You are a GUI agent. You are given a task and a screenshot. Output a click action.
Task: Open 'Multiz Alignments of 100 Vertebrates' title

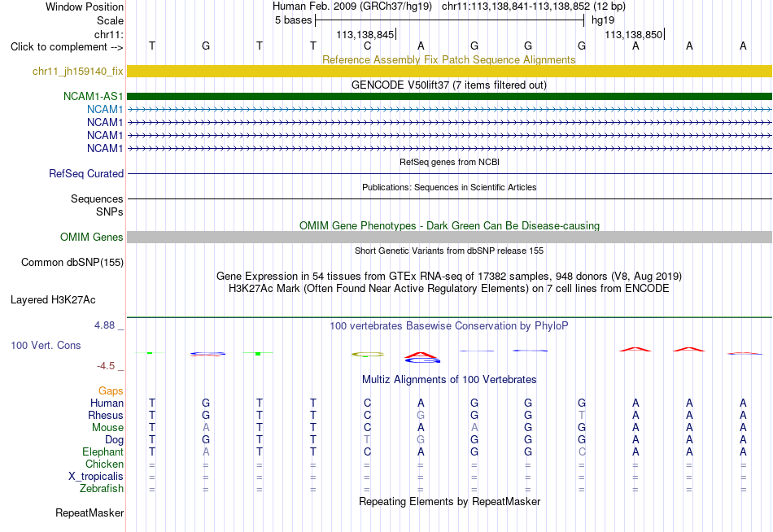tap(449, 380)
